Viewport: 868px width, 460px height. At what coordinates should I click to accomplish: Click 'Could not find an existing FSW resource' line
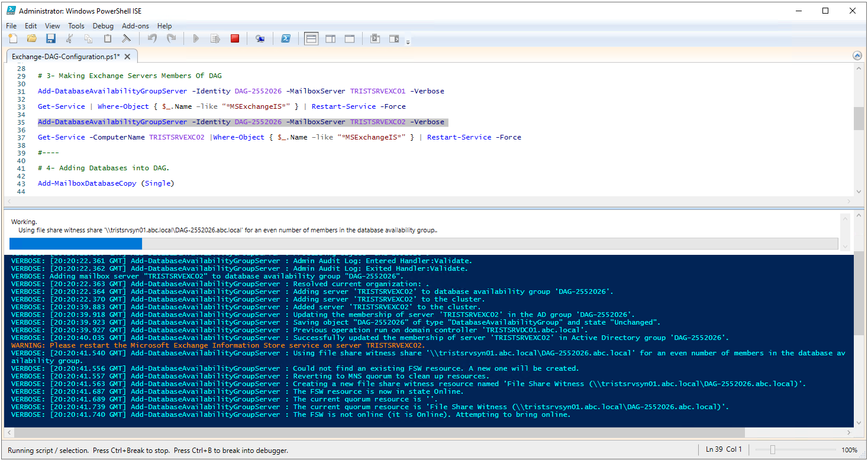[x=295, y=368]
